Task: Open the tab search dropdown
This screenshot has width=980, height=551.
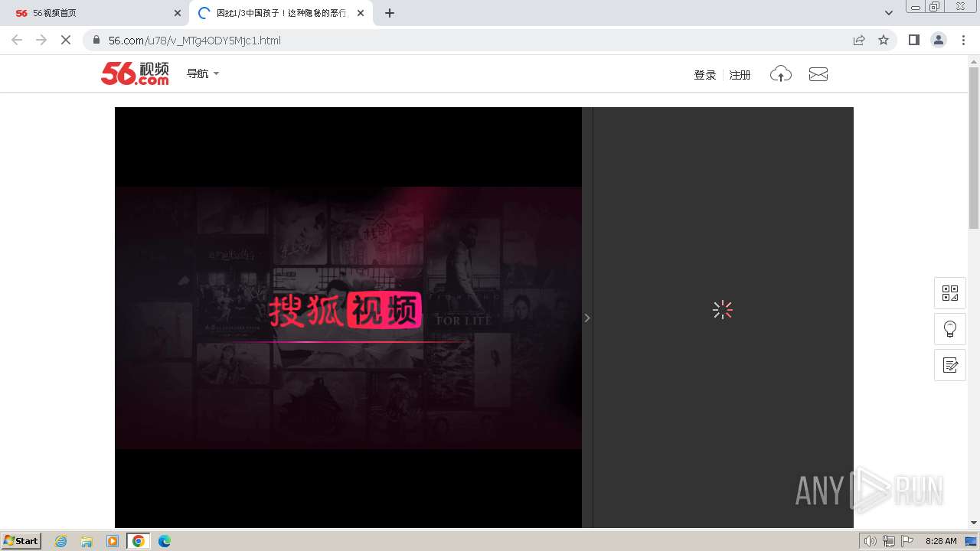Action: pyautogui.click(x=889, y=13)
